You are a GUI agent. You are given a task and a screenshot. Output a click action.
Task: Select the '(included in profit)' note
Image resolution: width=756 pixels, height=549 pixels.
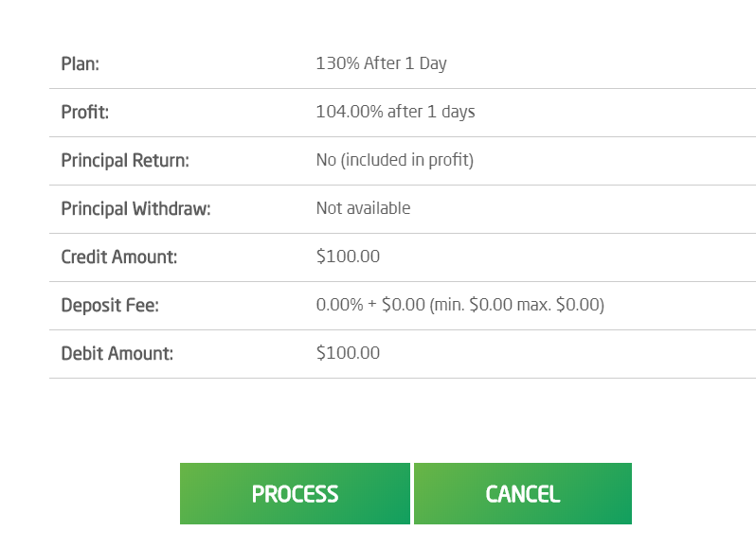point(408,161)
